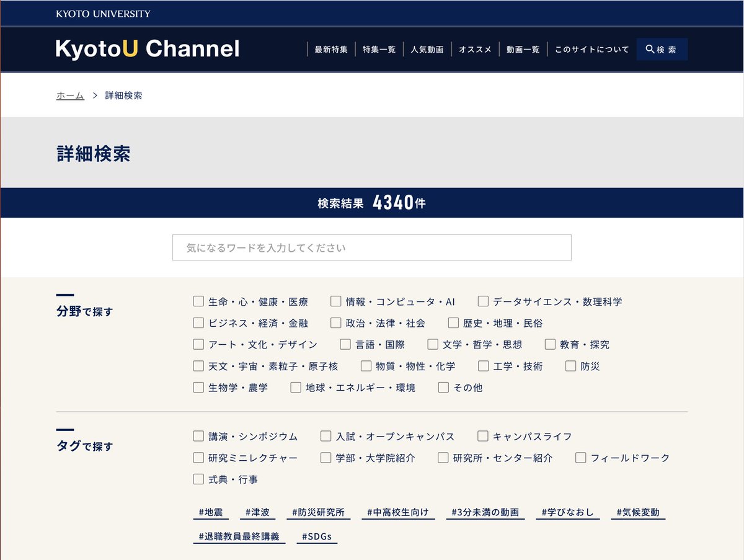
Task: Select the 物質・物性・化学 checkbox
Action: [366, 366]
